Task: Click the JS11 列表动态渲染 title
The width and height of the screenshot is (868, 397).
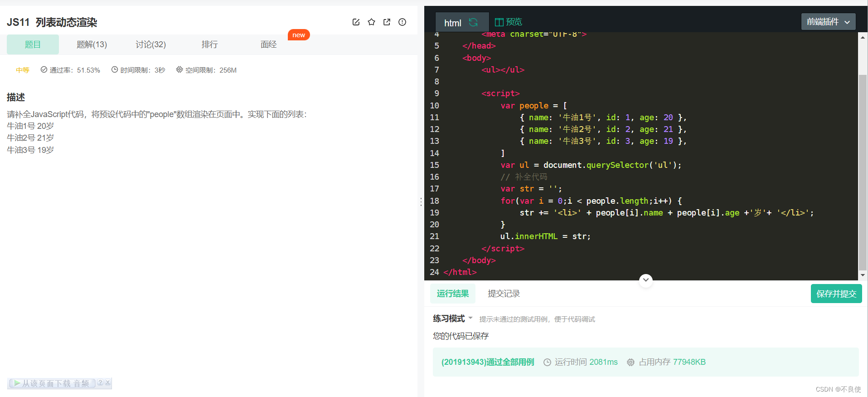Action: [x=52, y=22]
